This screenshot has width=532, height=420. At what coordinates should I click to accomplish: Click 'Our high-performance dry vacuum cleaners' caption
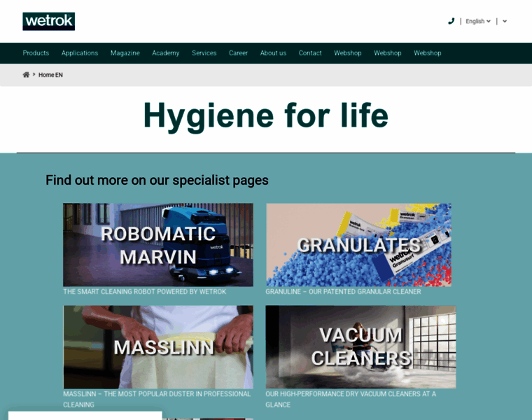(x=351, y=399)
